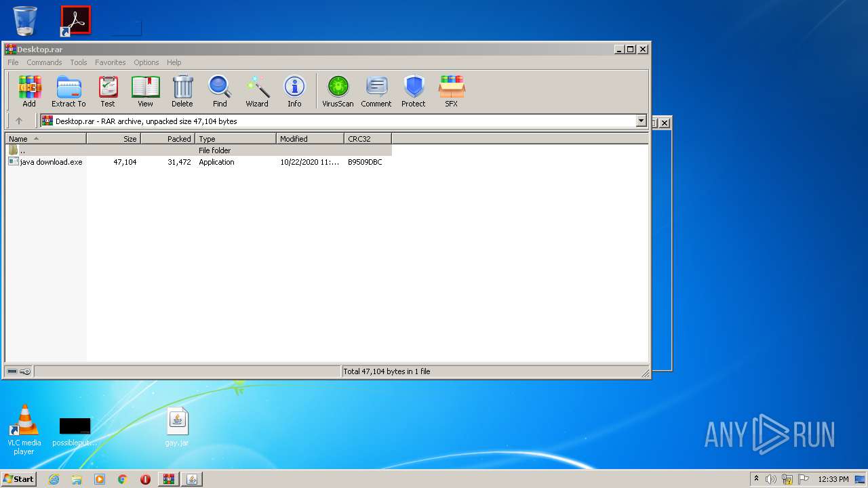The height and width of the screenshot is (488, 868).
Task: Open Windows Media Player taskbar icon
Action: click(x=100, y=479)
